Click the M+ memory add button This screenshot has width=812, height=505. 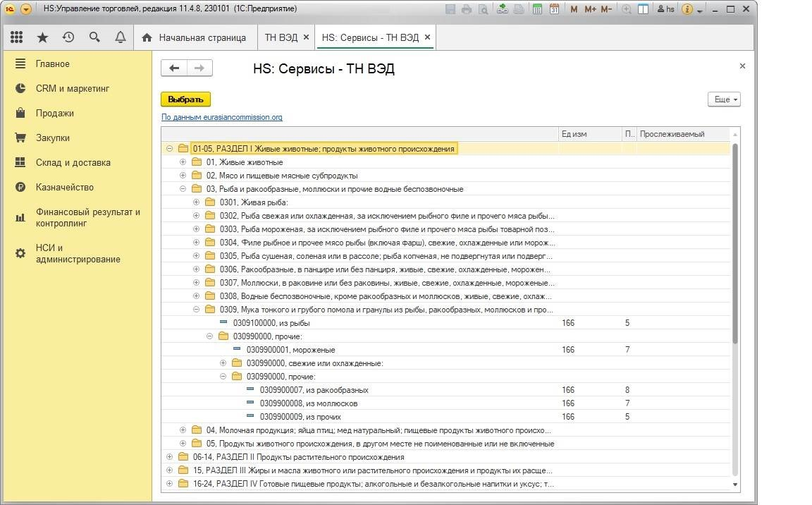pyautogui.click(x=591, y=9)
